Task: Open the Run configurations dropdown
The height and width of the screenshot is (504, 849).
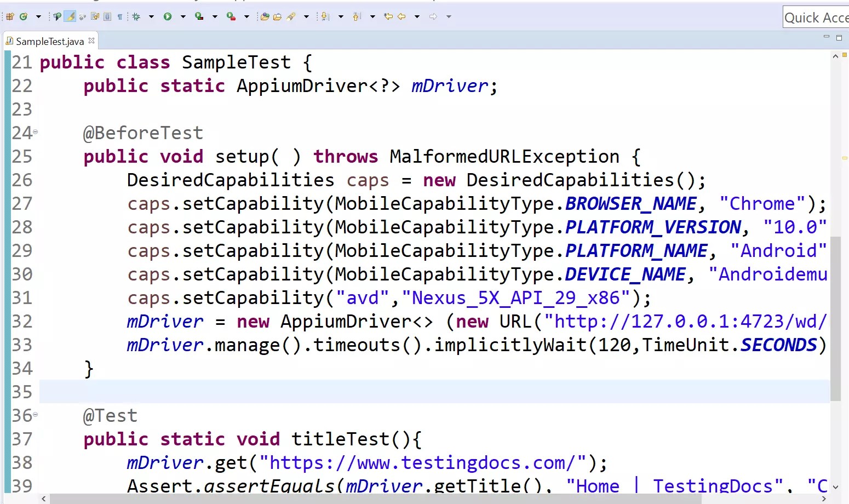Action: [183, 16]
